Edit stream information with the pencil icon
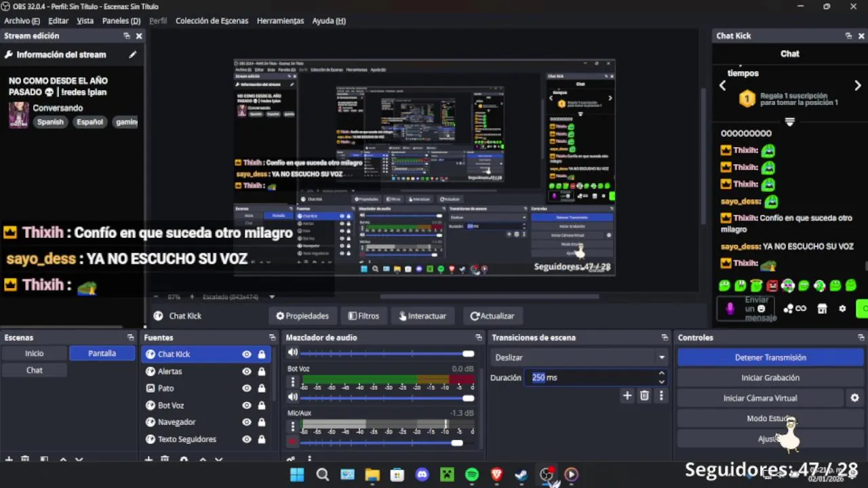Image resolution: width=868 pixels, height=488 pixels. [132, 54]
